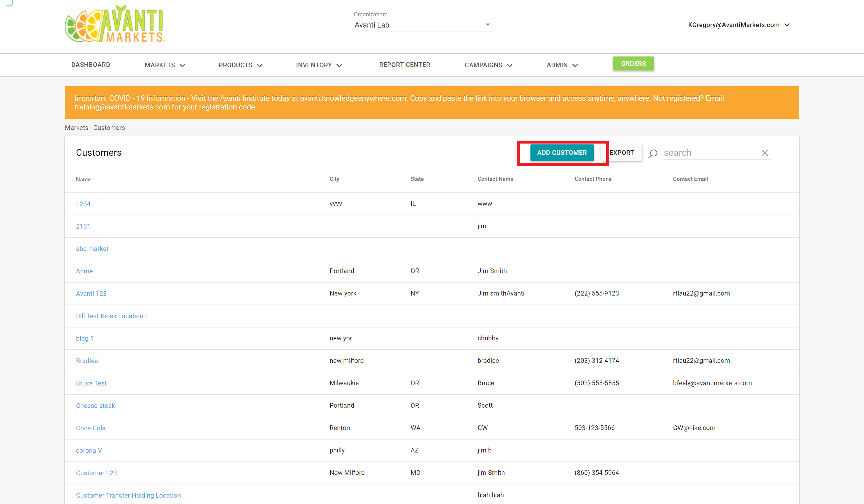Click contact name chubby
This screenshot has width=864, height=504.
tap(488, 338)
